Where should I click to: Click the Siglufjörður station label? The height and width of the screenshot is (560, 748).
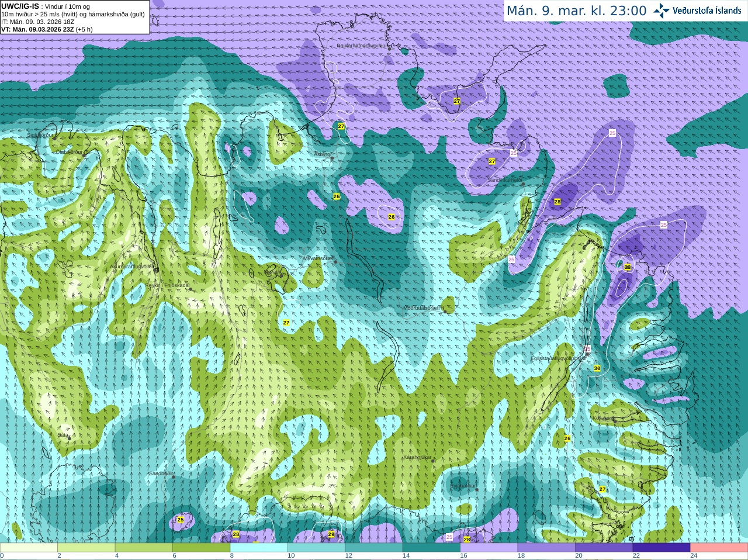click(x=40, y=135)
